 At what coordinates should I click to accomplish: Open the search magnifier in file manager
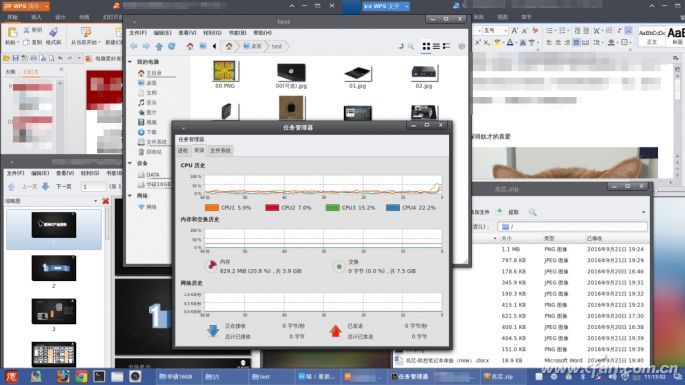click(411, 46)
